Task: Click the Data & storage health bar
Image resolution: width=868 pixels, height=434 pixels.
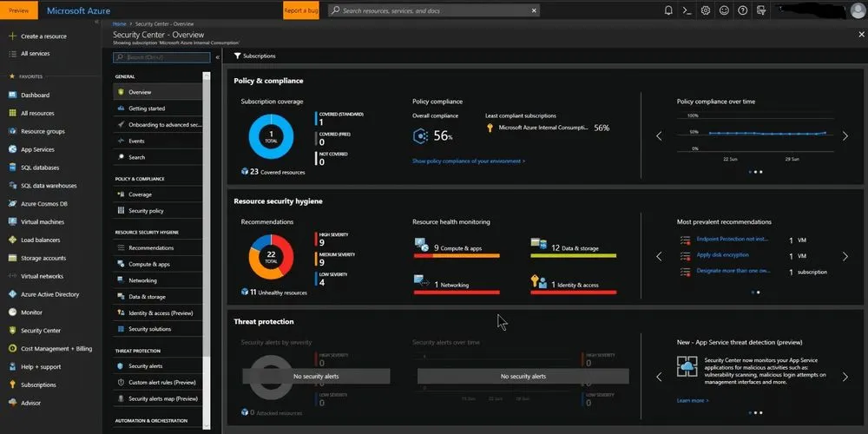Action: pos(574,256)
